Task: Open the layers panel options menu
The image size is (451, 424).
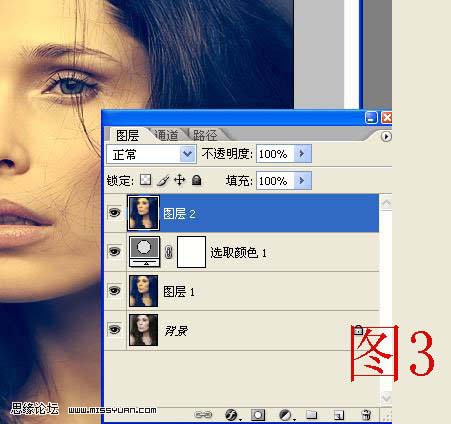Action: (386, 136)
